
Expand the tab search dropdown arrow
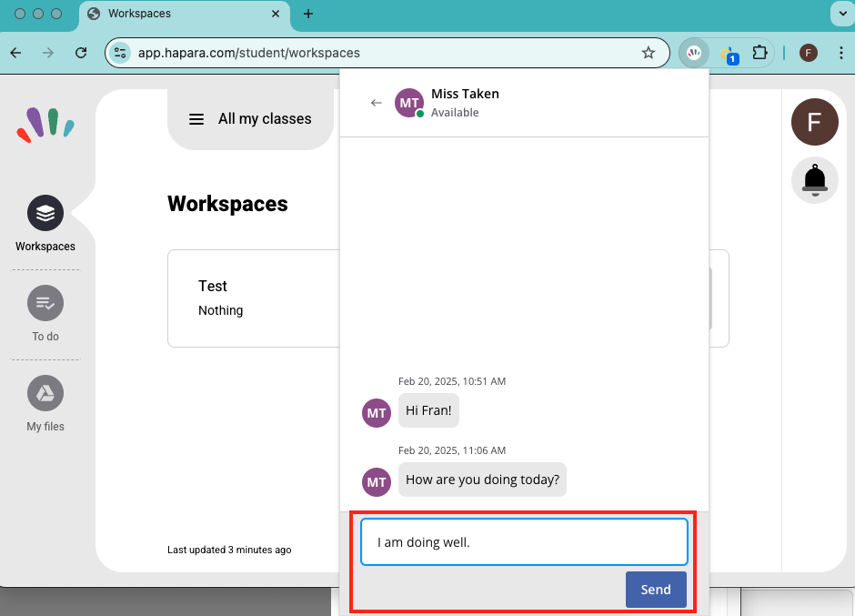click(x=842, y=14)
